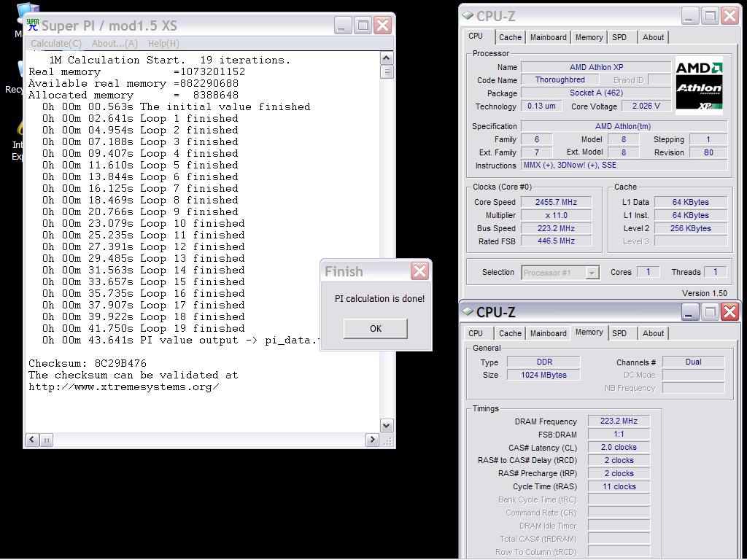Click the Technology value 0.13 um
The height and width of the screenshot is (560, 747).
click(x=541, y=106)
